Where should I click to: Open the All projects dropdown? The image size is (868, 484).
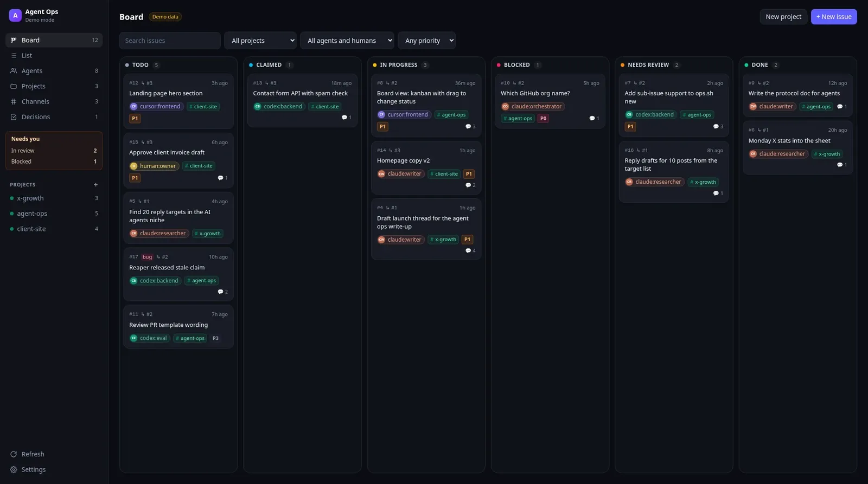click(260, 41)
